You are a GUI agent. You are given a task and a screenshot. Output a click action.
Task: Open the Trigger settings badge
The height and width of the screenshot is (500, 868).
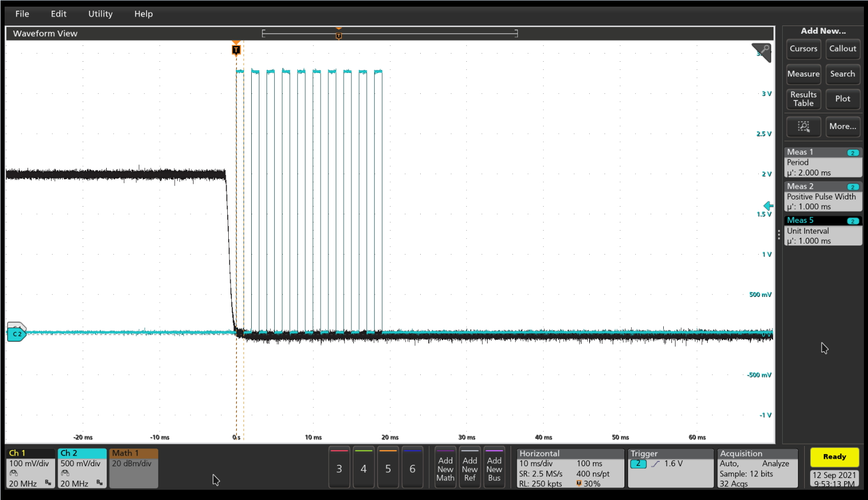tap(670, 468)
